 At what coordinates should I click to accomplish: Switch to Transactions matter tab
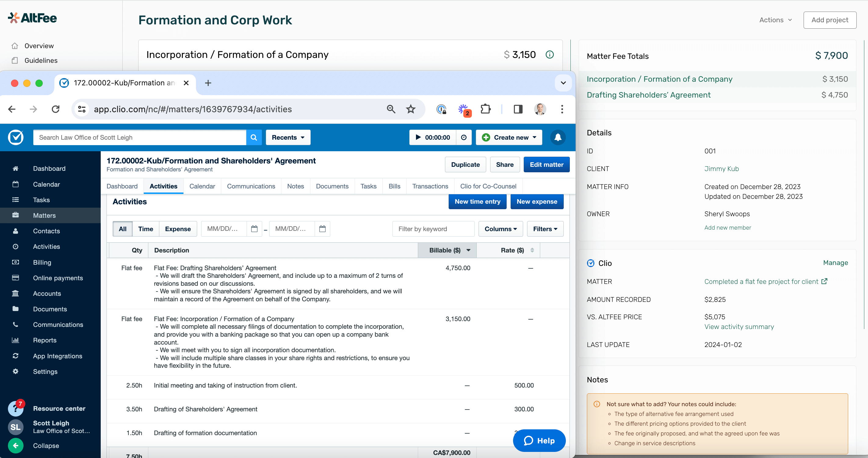tap(430, 186)
